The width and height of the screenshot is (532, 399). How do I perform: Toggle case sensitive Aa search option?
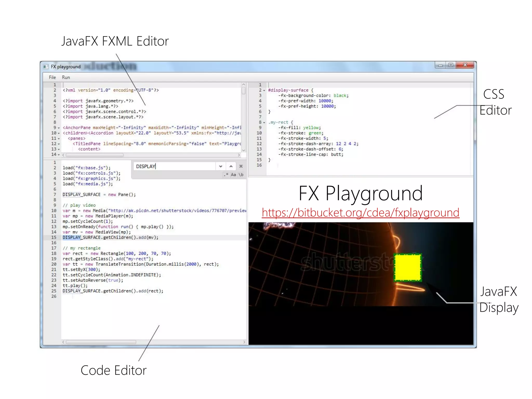pyautogui.click(x=233, y=175)
